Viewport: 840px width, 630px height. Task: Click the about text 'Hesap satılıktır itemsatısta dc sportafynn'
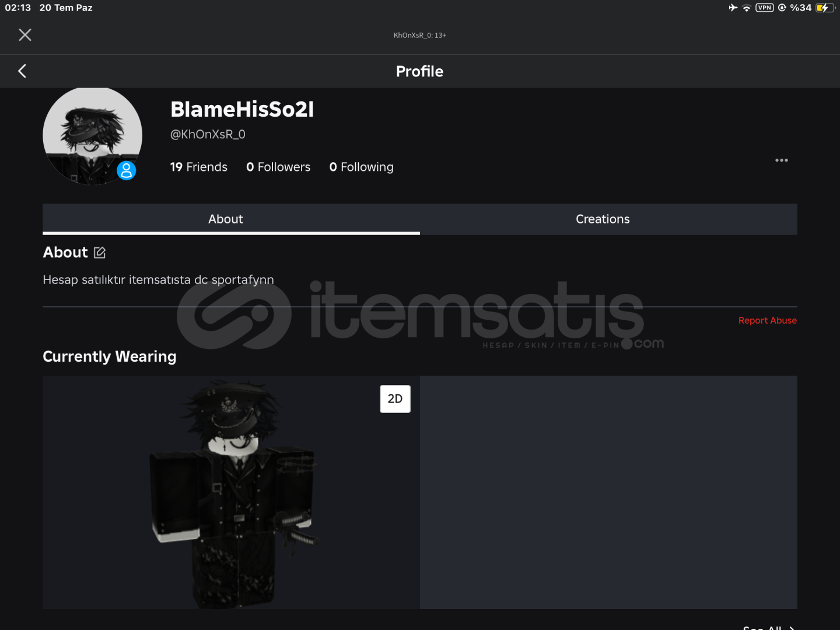[158, 280]
